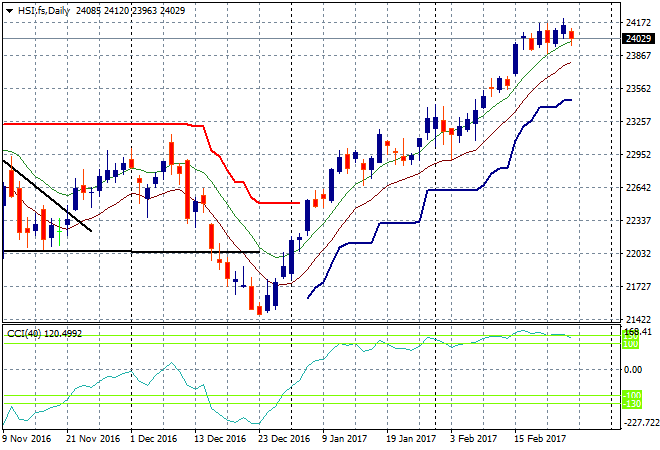Click the CCI axis value -227.722

pyautogui.click(x=641, y=422)
